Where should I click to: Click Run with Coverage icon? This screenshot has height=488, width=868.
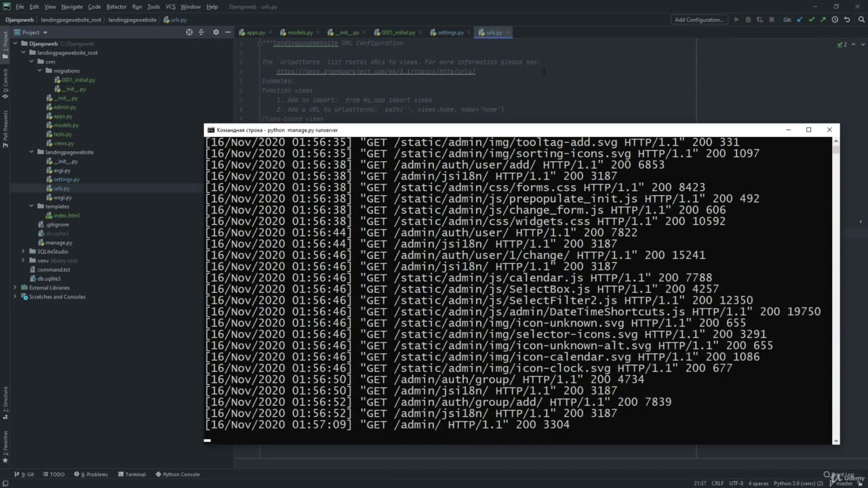pos(759,20)
